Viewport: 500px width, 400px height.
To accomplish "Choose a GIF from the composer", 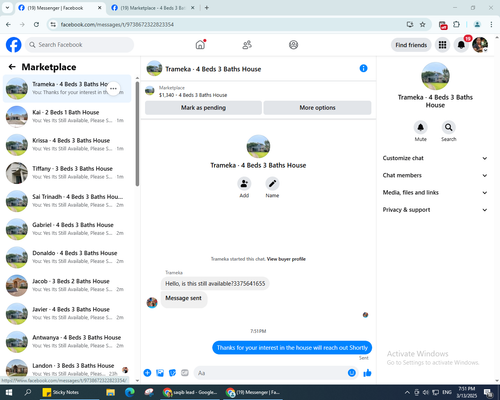I will point(185,373).
